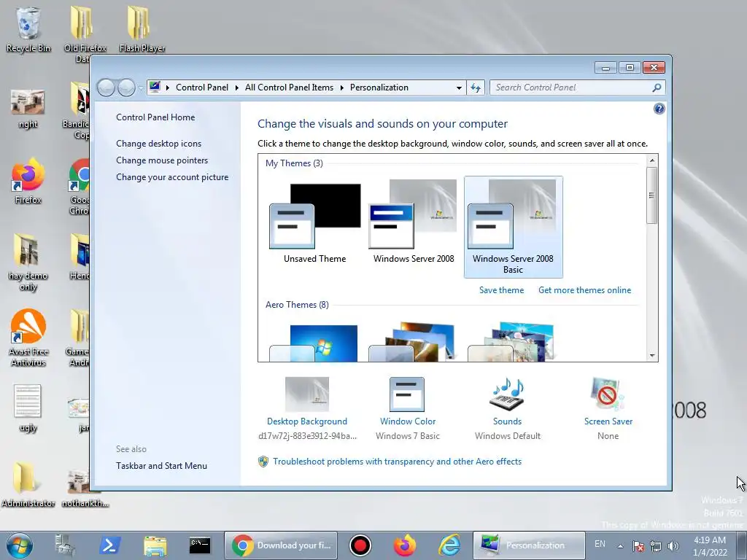This screenshot has height=560, width=747.
Task: Open Change desktop icons link
Action: coord(158,144)
